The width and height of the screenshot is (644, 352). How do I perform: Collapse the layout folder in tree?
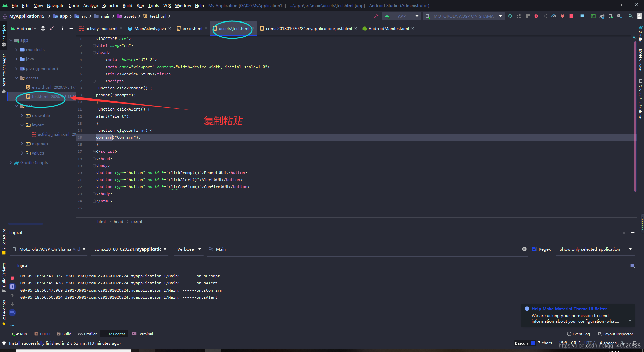tap(22, 125)
